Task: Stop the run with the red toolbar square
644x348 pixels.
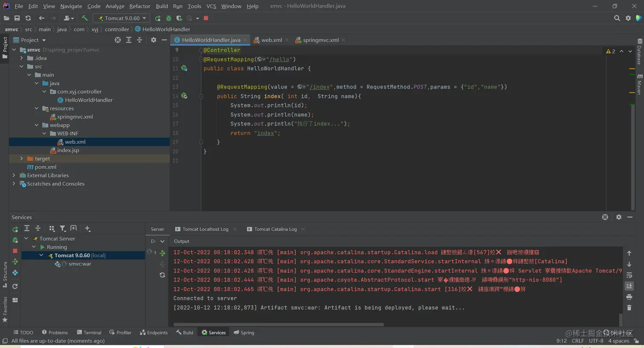Action: point(206,18)
